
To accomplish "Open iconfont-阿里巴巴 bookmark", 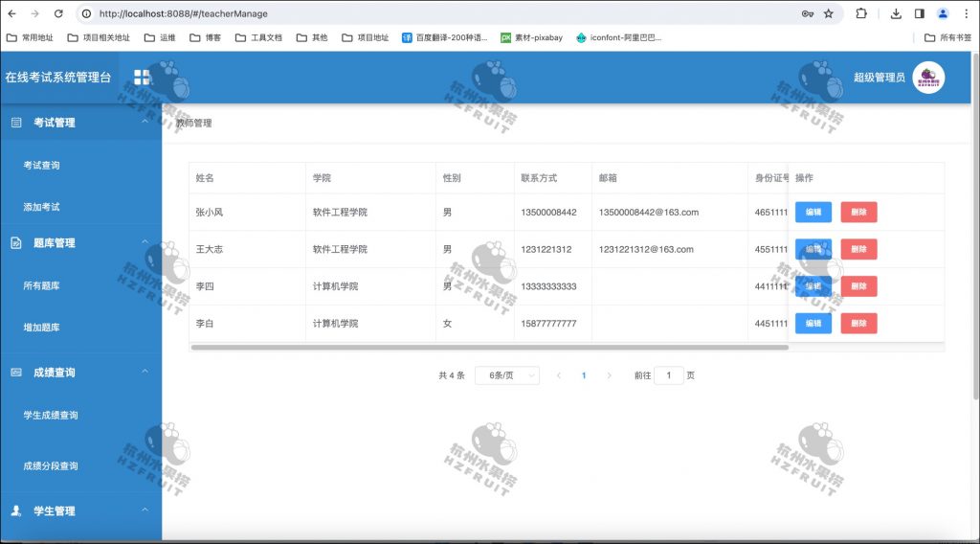I will pyautogui.click(x=618, y=37).
